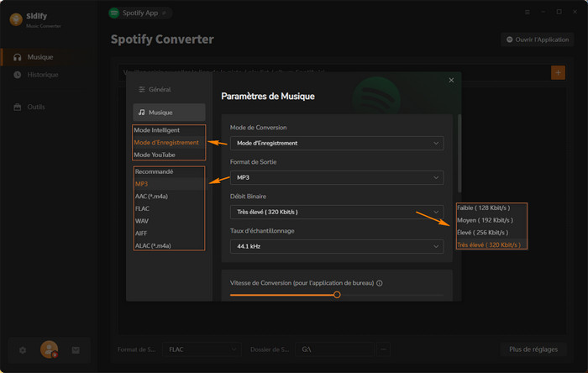Close the Paramètres de Musique dialog
This screenshot has height=373, width=588.
coord(451,80)
